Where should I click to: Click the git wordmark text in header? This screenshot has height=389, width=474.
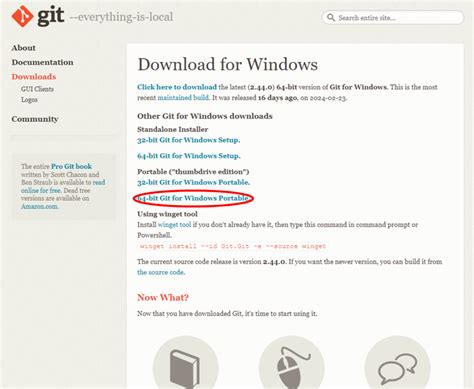[51, 16]
